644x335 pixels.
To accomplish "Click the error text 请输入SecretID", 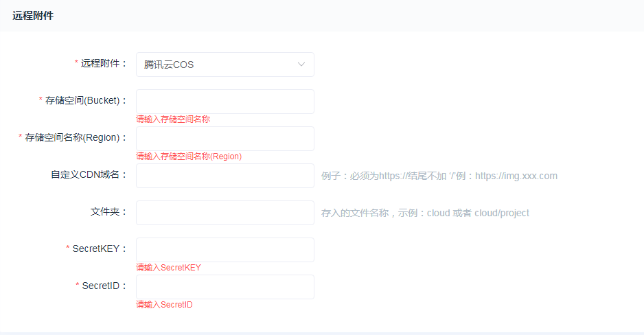I will point(164,305).
